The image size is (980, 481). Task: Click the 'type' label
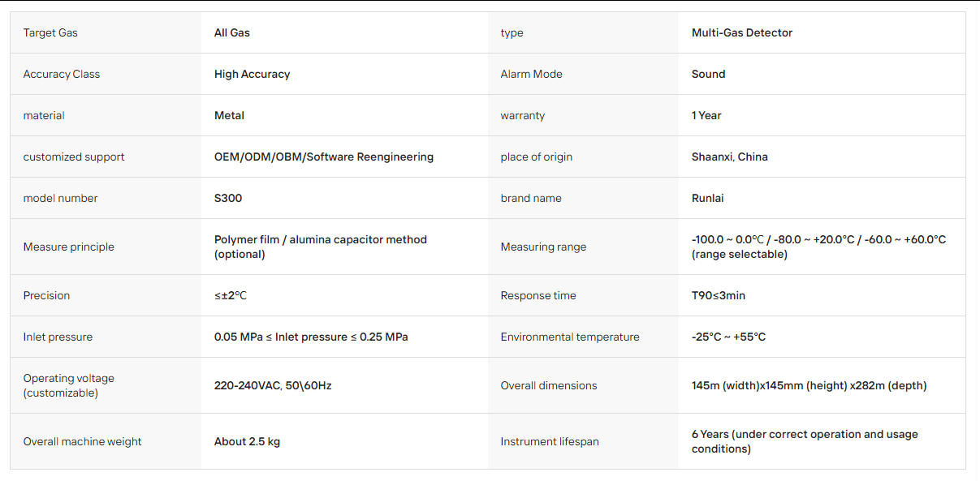[x=512, y=33]
